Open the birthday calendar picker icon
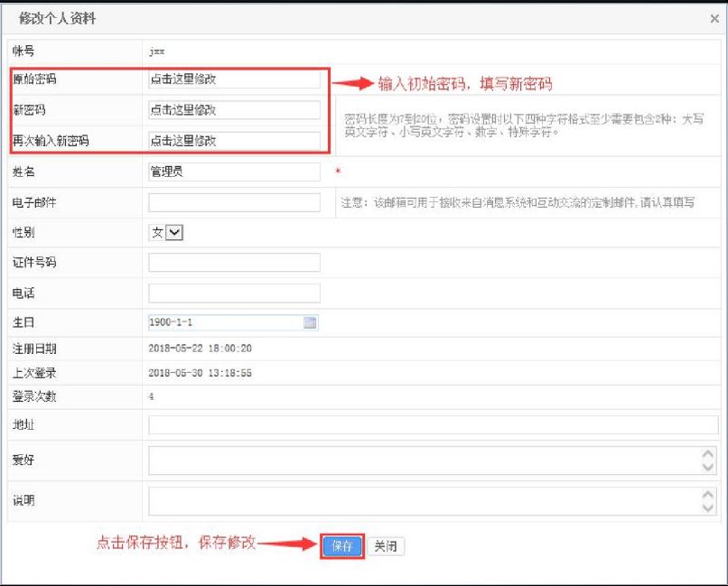Image resolution: width=728 pixels, height=586 pixels. point(310,323)
